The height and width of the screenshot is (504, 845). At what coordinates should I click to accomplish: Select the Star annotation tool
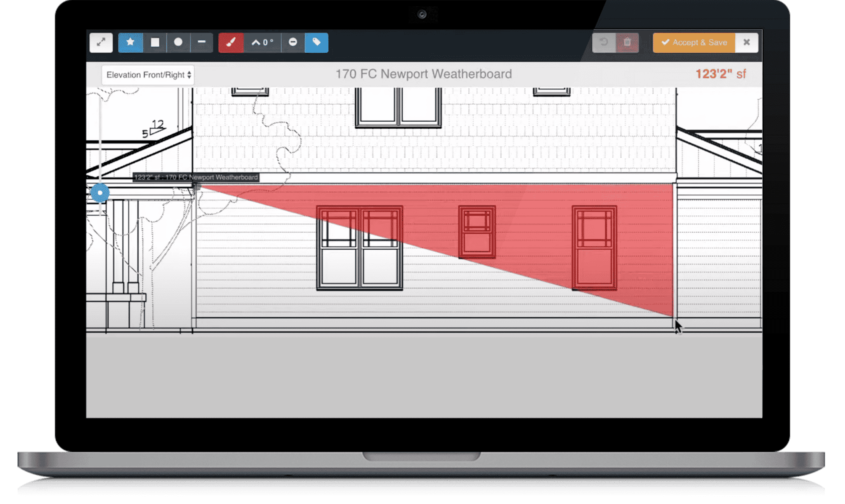(130, 42)
